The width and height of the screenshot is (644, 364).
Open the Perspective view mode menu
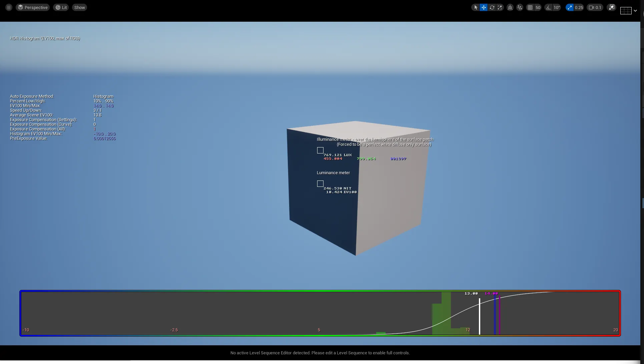[33, 7]
